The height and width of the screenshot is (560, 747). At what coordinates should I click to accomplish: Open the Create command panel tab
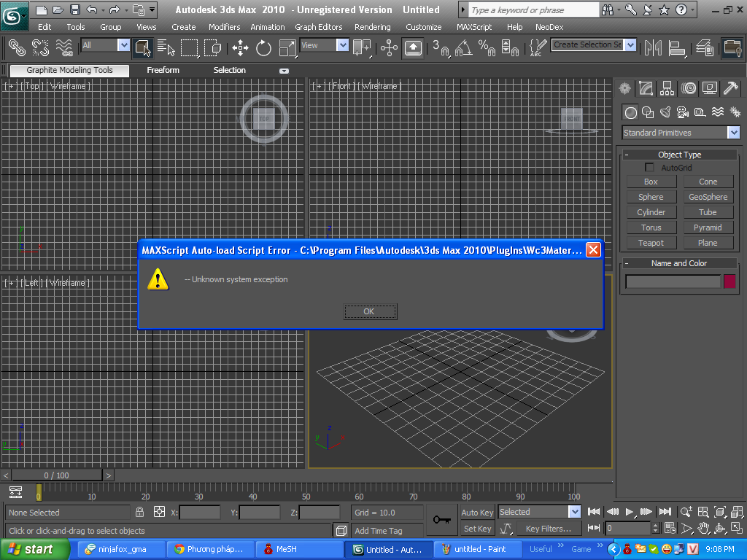(x=625, y=88)
